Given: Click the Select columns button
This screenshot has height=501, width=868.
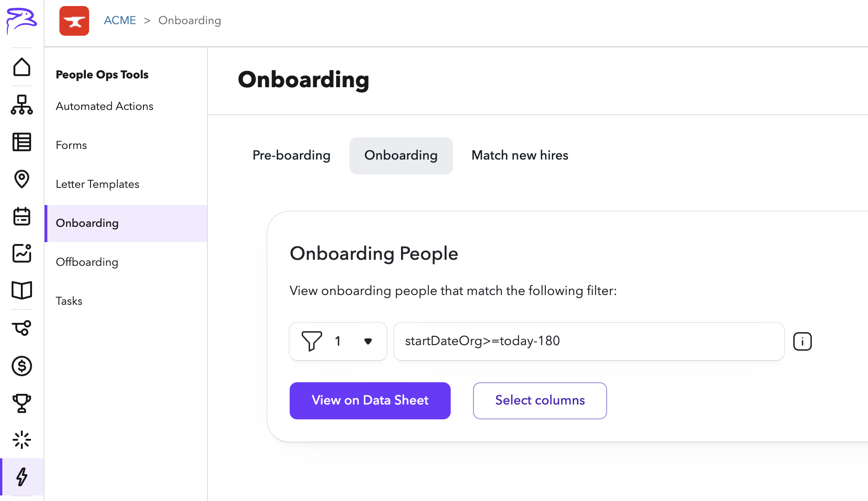Looking at the screenshot, I should (540, 400).
